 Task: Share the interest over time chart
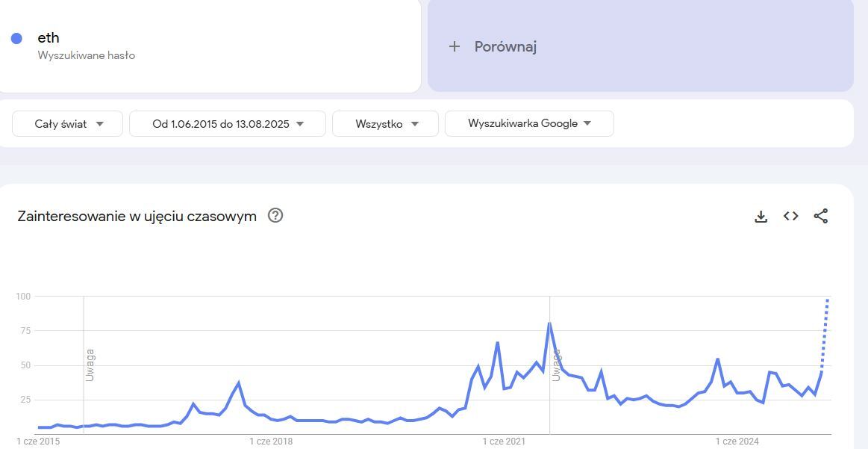(820, 216)
